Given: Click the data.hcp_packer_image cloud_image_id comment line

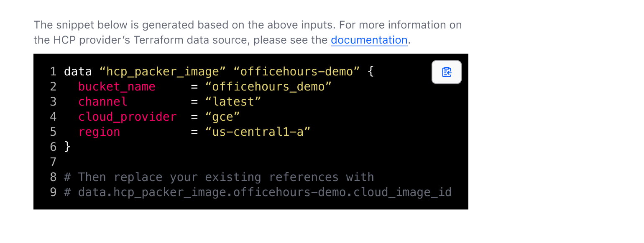Looking at the screenshot, I should coord(258,192).
